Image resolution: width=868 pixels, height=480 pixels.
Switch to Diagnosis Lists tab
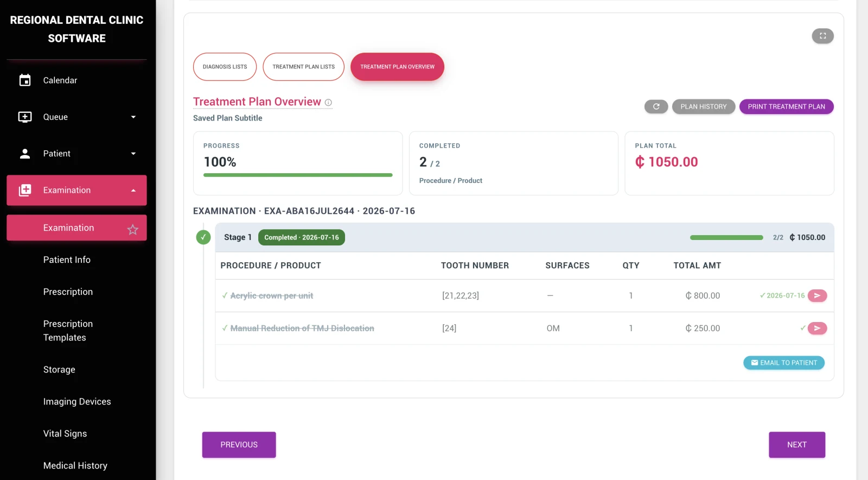pos(225,67)
